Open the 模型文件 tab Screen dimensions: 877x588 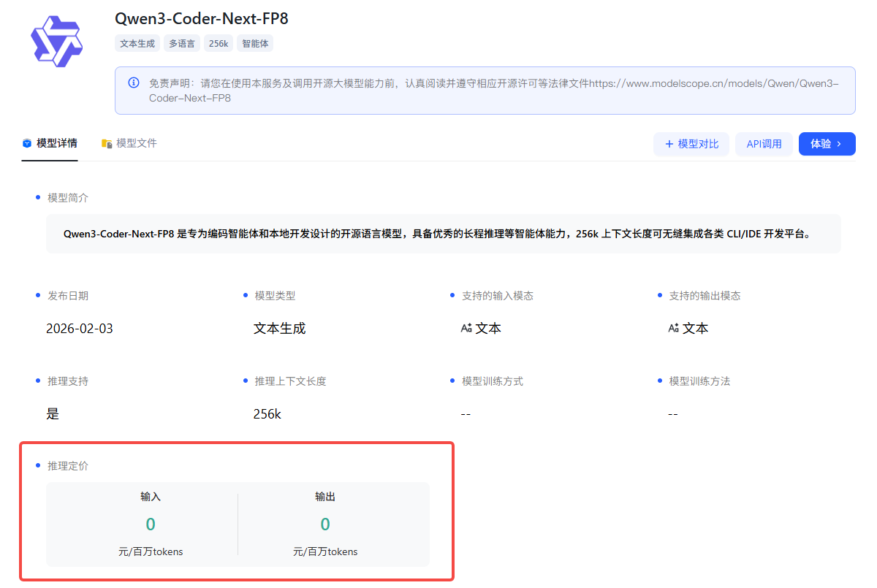click(x=136, y=143)
